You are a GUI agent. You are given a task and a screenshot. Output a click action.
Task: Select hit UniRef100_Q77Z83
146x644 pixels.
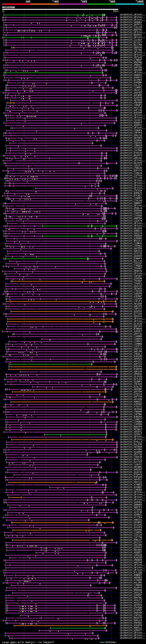click(x=131, y=314)
